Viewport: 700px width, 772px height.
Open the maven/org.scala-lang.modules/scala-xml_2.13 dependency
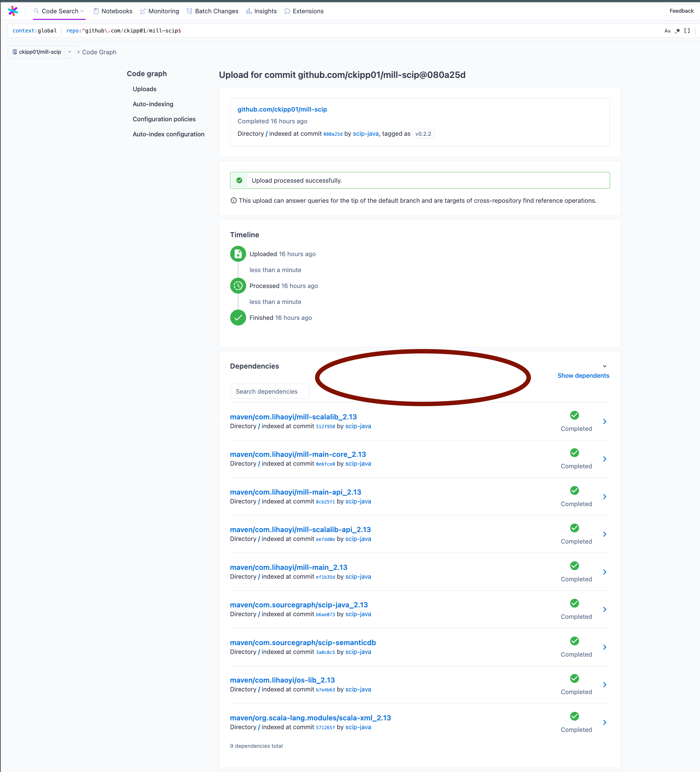pyautogui.click(x=310, y=718)
